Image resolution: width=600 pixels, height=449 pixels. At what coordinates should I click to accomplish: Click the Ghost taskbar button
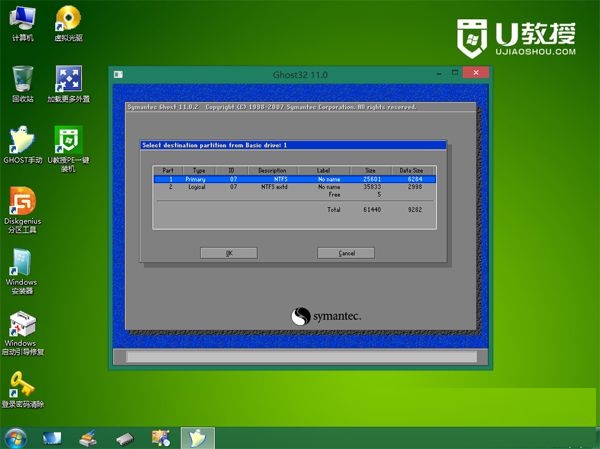tap(198, 438)
